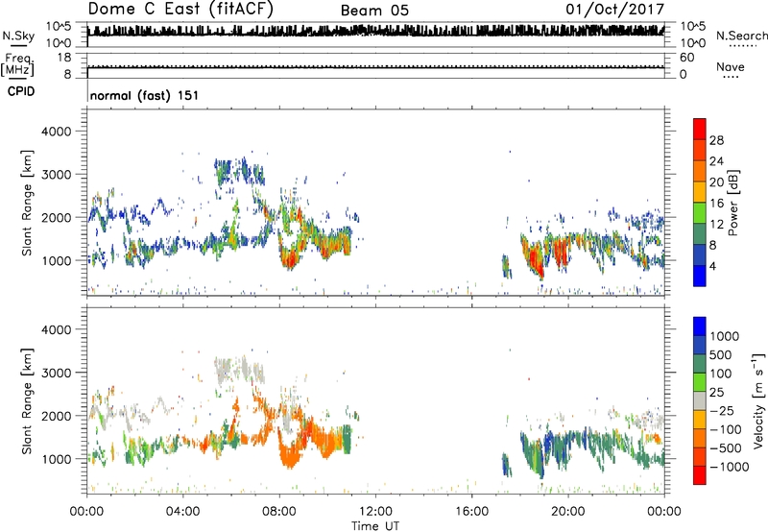The height and width of the screenshot is (532, 768).
Task: Click the '04:00' time axis label
Action: point(182,512)
